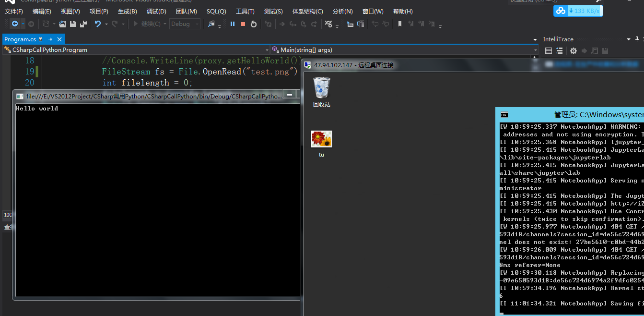This screenshot has width=644, height=316.
Task: Expand the Undo history dropdown arrow
Action: (x=106, y=24)
